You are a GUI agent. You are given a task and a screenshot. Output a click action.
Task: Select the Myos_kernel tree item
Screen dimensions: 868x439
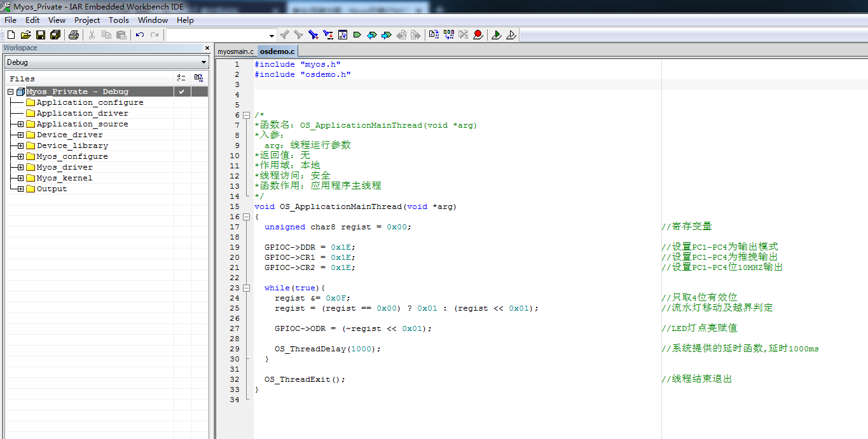pyautogui.click(x=64, y=178)
